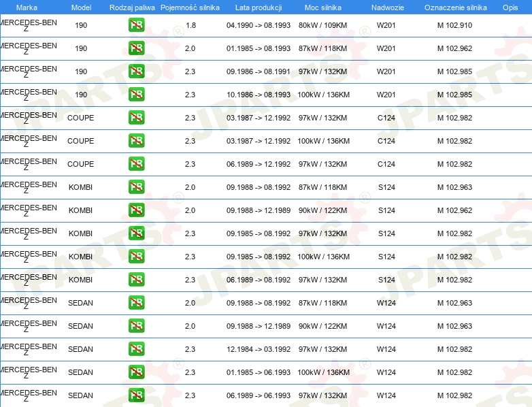The image size is (532, 407).
Task: Click the fuel icon in the 09.1986 -> 08.1991 row
Action: point(136,71)
